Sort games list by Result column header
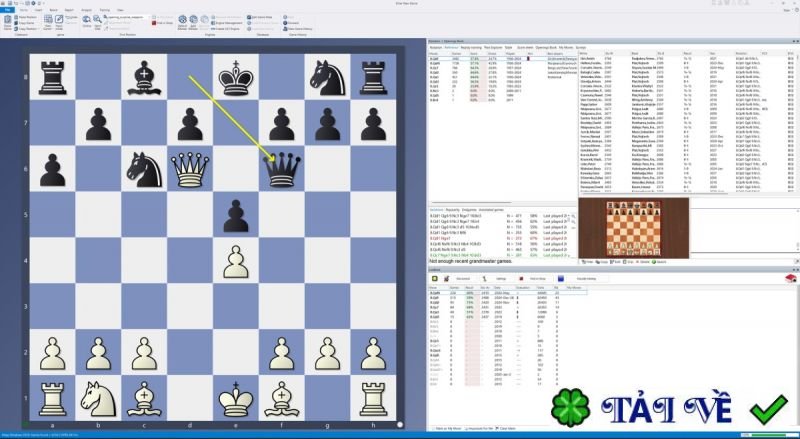The height and width of the screenshot is (439, 800). tap(688, 53)
